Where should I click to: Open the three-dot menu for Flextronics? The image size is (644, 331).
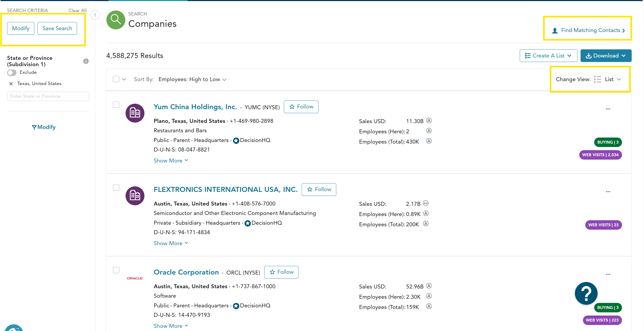tap(608, 192)
